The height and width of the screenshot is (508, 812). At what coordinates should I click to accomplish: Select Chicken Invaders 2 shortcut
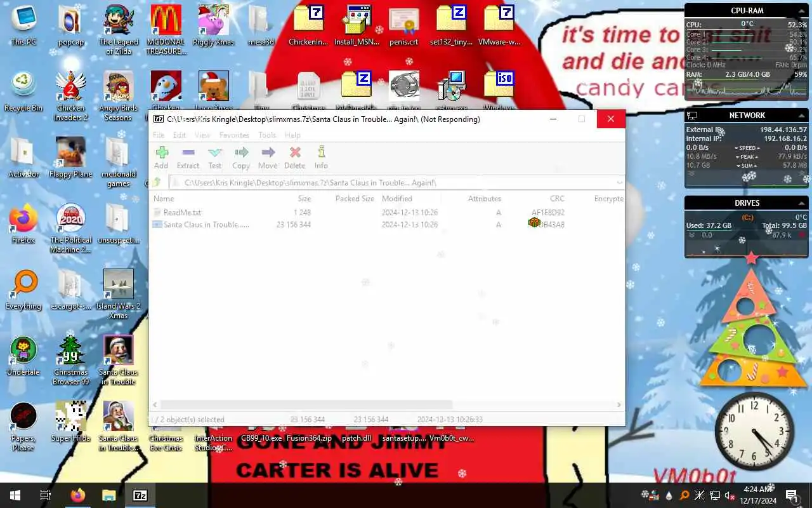[71, 97]
